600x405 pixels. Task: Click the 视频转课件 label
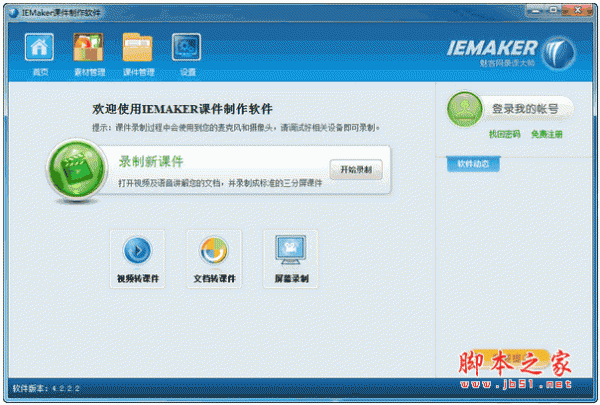[138, 278]
